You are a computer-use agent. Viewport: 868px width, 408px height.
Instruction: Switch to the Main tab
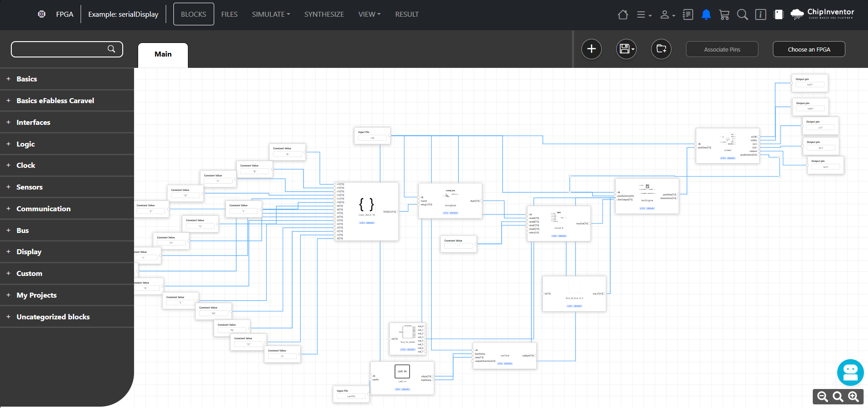[163, 54]
